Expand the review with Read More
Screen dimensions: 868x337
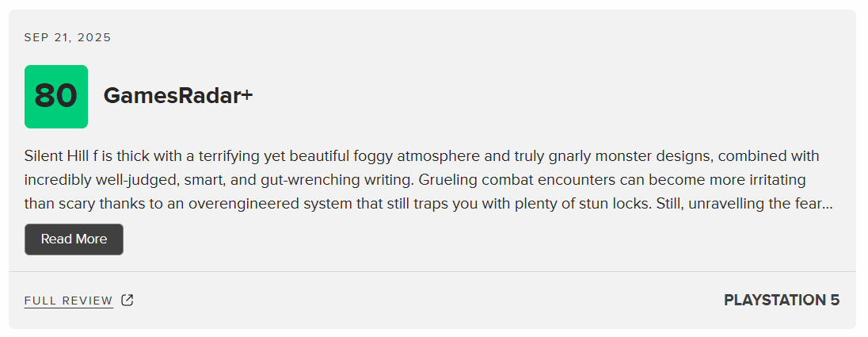(74, 239)
